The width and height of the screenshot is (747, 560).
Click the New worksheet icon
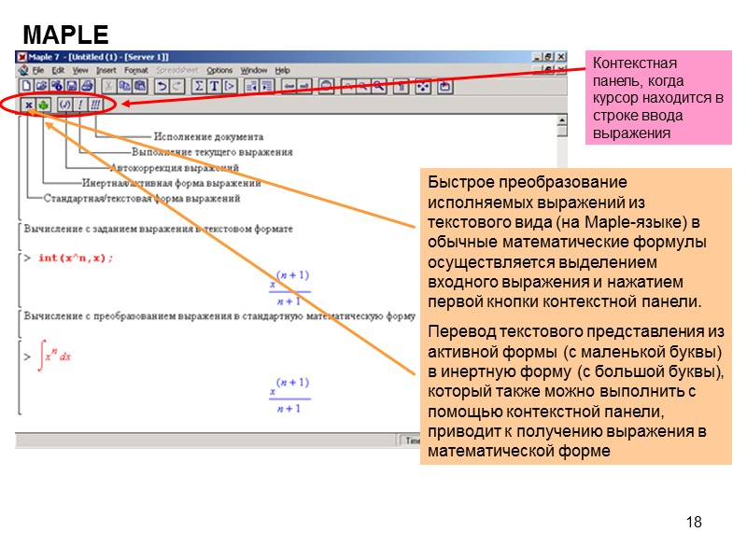27,86
